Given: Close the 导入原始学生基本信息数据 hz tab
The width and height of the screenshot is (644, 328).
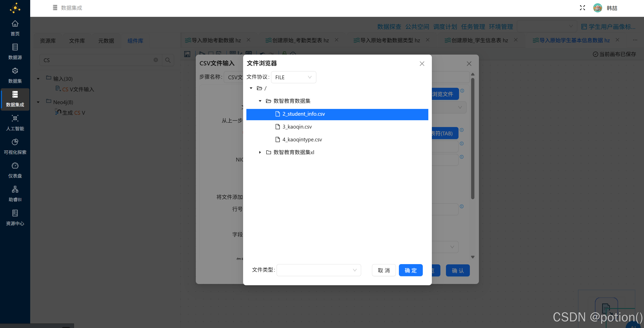Looking at the screenshot, I should (617, 40).
